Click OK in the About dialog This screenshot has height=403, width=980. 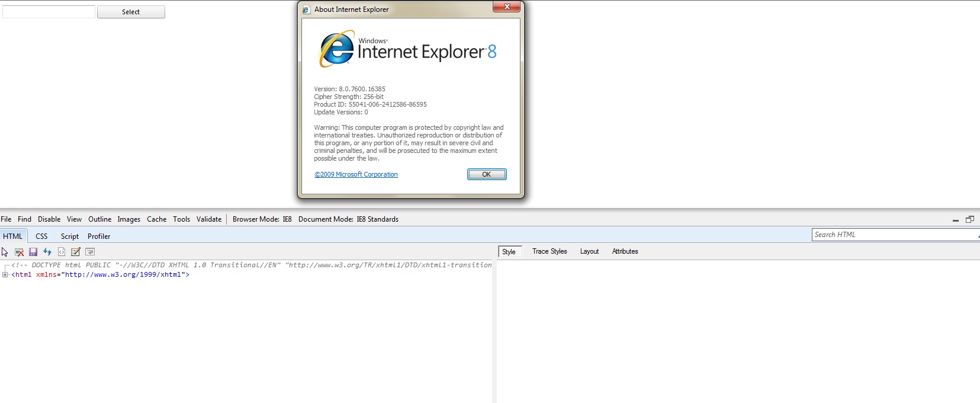click(487, 174)
